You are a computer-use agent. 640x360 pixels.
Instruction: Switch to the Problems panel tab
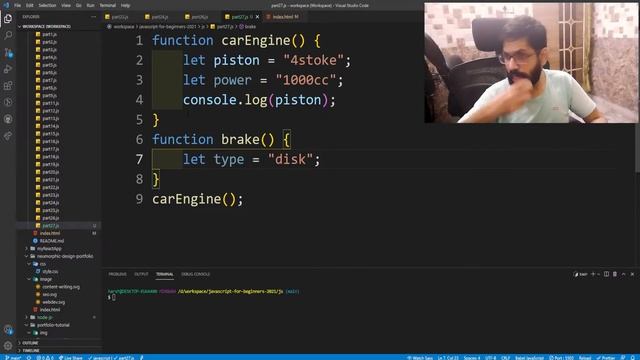coord(118,274)
